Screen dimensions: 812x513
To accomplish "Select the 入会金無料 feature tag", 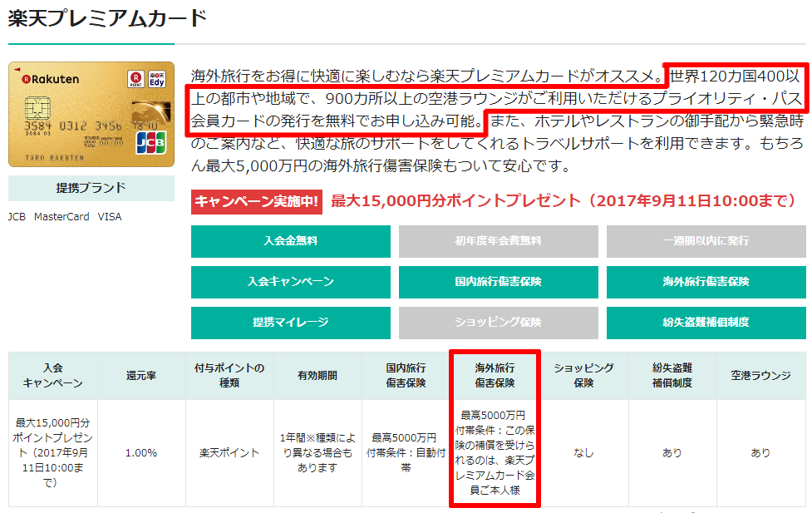I will click(291, 241).
